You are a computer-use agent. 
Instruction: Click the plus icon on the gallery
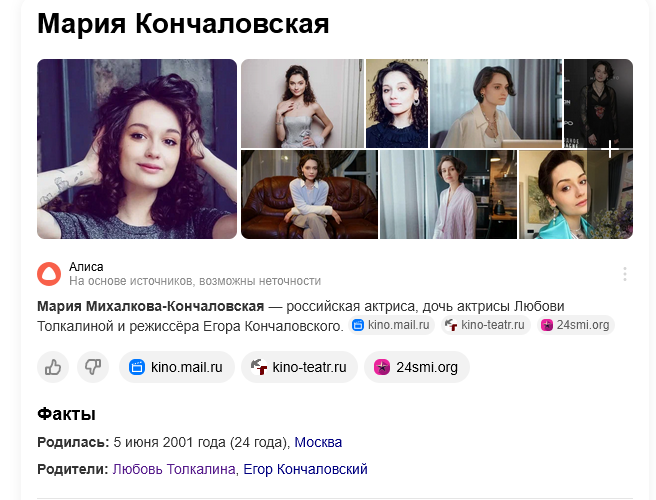coord(610,149)
